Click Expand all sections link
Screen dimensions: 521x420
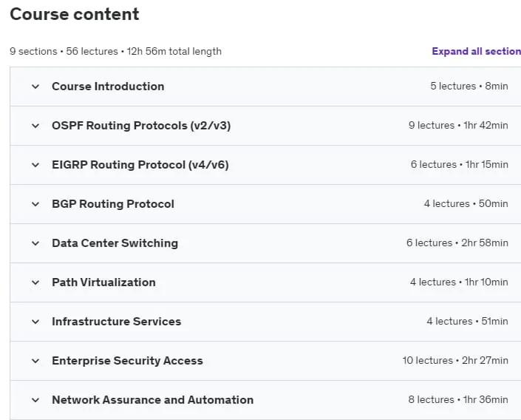[x=476, y=51]
